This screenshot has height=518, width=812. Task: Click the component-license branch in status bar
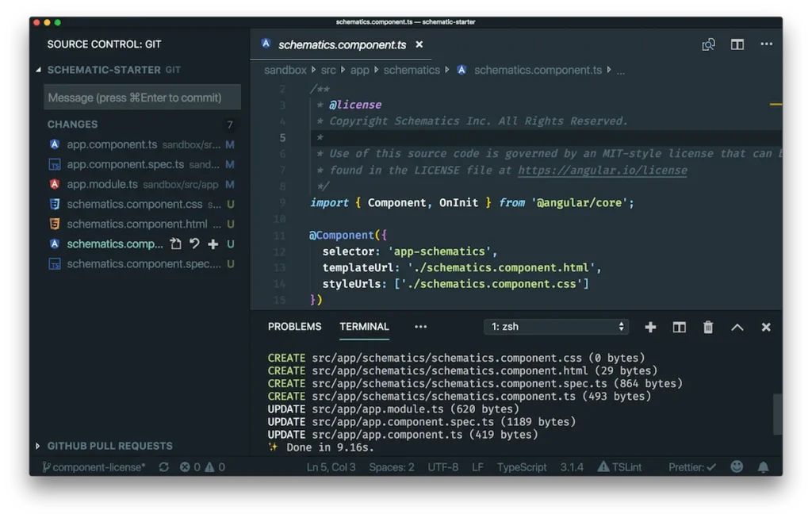tap(94, 467)
